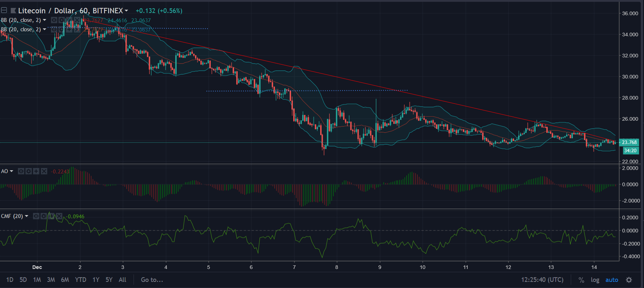Select the 6M time range

(x=65, y=280)
